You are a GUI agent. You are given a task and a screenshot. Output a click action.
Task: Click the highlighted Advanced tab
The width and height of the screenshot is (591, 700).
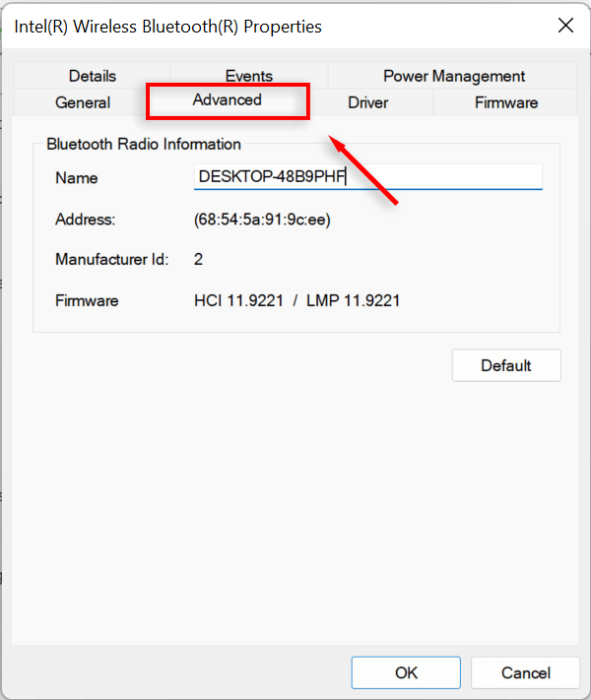pyautogui.click(x=228, y=100)
